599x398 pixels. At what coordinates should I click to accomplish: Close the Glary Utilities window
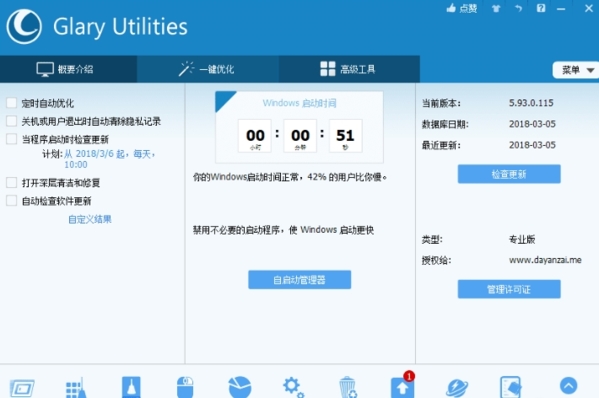(x=589, y=8)
